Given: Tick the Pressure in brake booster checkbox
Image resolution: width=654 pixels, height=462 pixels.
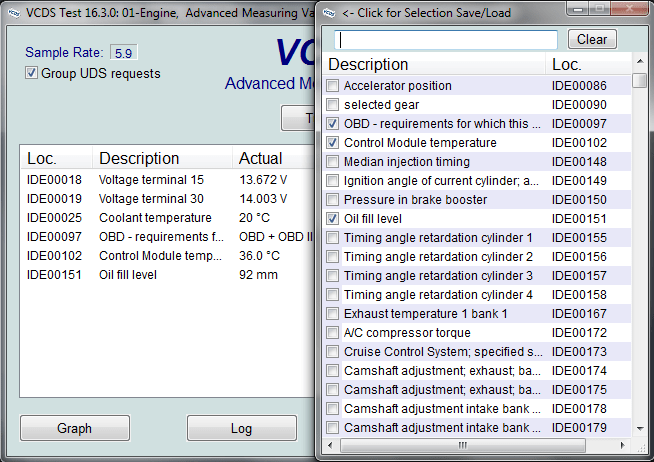Looking at the screenshot, I should point(332,199).
